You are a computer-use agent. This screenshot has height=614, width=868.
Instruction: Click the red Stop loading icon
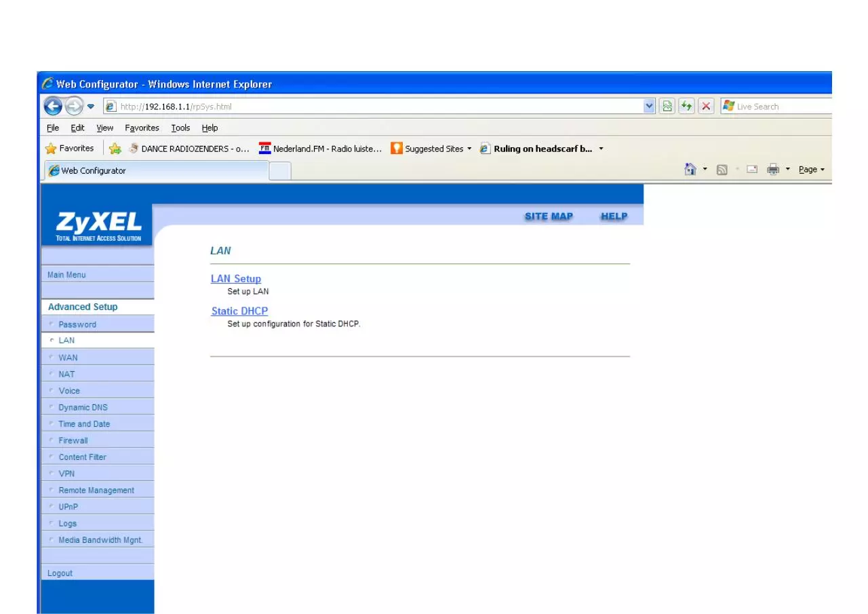tap(706, 106)
